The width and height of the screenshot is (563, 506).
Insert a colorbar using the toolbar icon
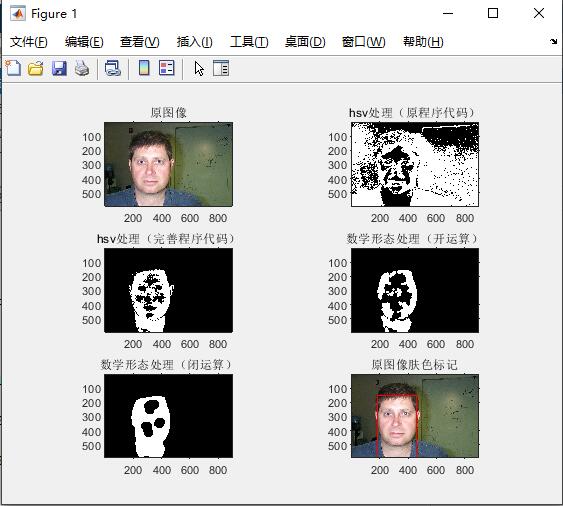tap(144, 68)
